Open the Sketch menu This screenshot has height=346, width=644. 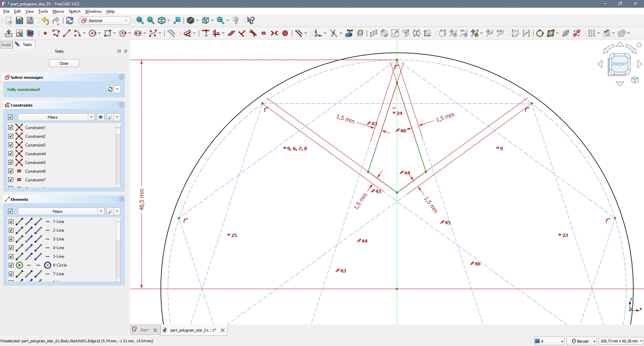(74, 11)
